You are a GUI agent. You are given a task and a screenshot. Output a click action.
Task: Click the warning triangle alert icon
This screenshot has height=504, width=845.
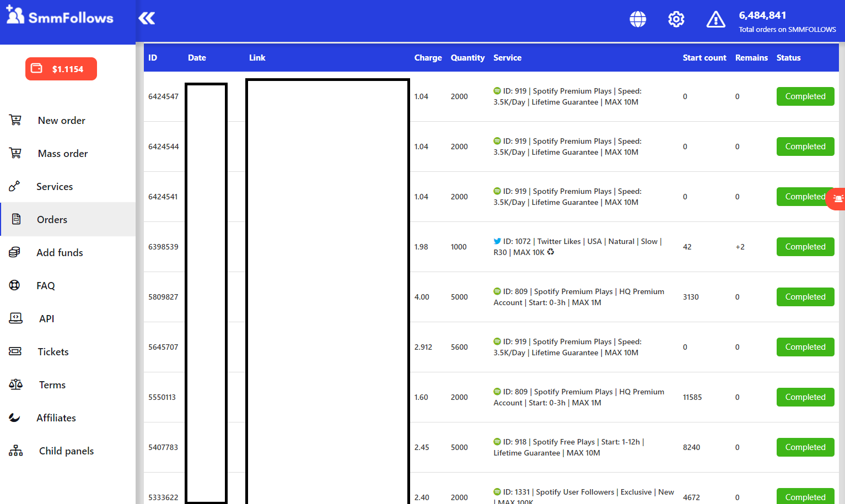pos(716,20)
